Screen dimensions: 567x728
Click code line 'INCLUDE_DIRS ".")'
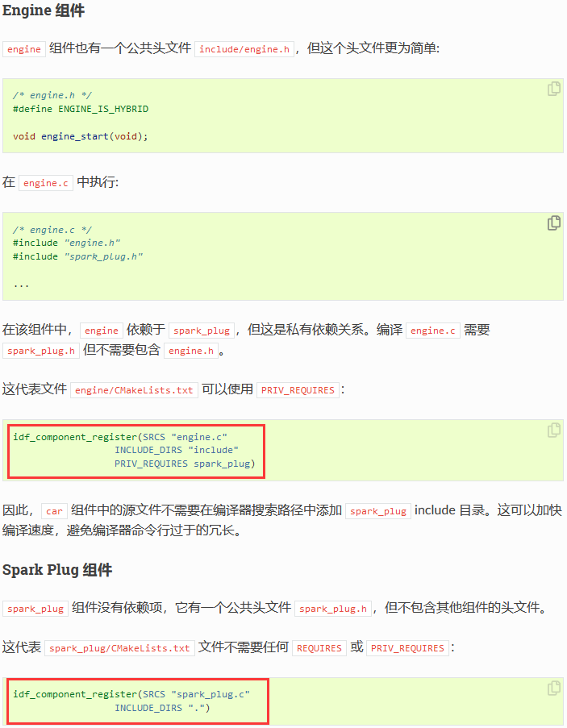pos(163,708)
